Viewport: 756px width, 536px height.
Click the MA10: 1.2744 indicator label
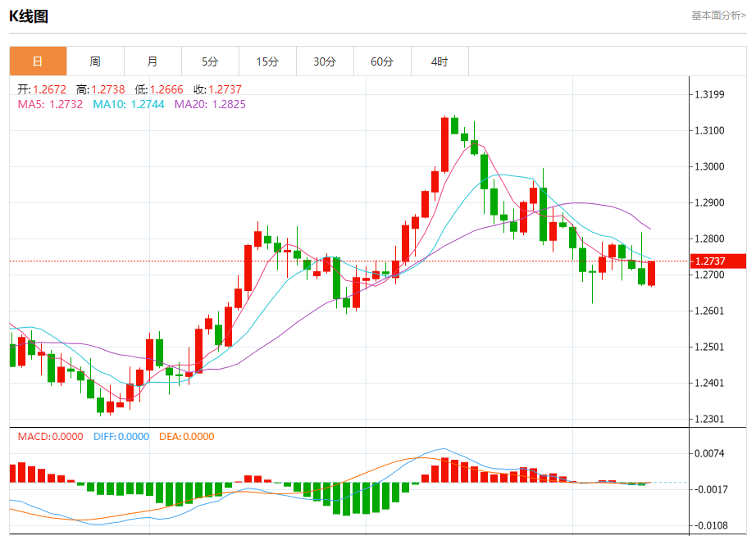pyautogui.click(x=129, y=104)
